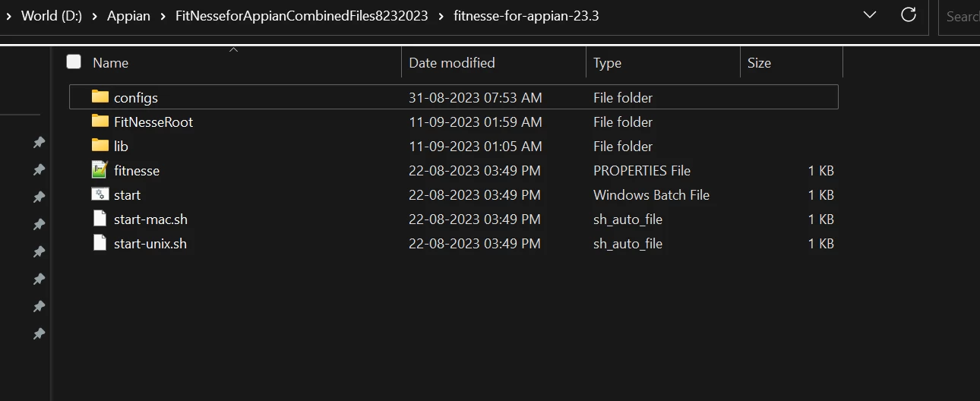980x401 pixels.
Task: Open the address bar history dropdown
Action: pyautogui.click(x=871, y=14)
